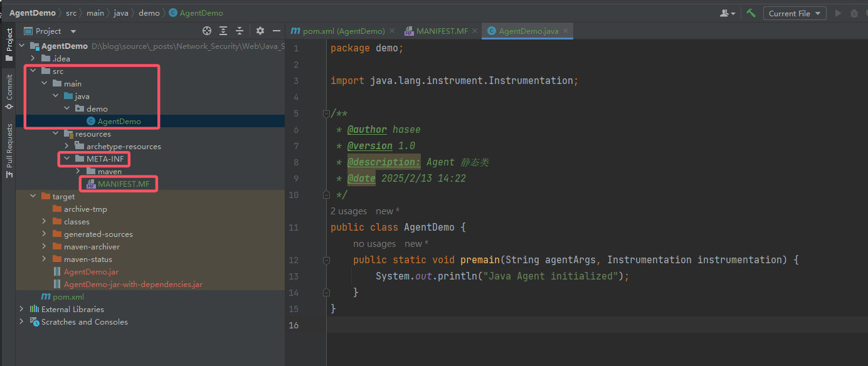Collapse the main folder
Screen dimensions: 868x366
point(45,83)
